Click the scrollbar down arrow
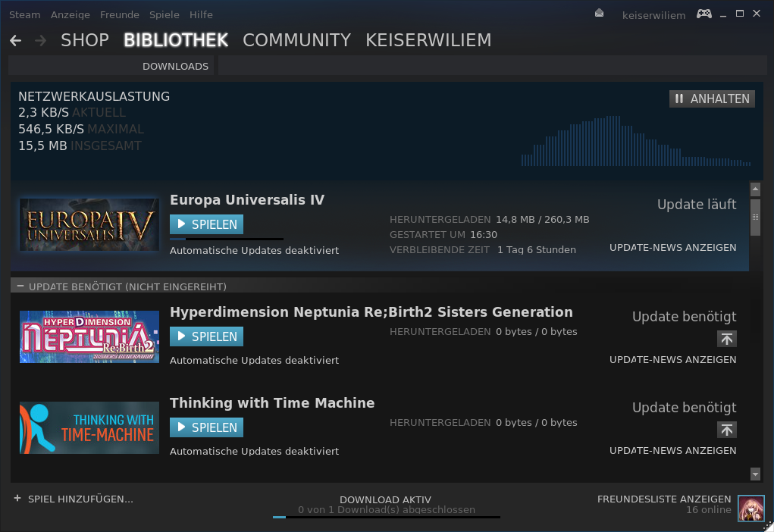Image resolution: width=774 pixels, height=532 pixels. click(755, 474)
